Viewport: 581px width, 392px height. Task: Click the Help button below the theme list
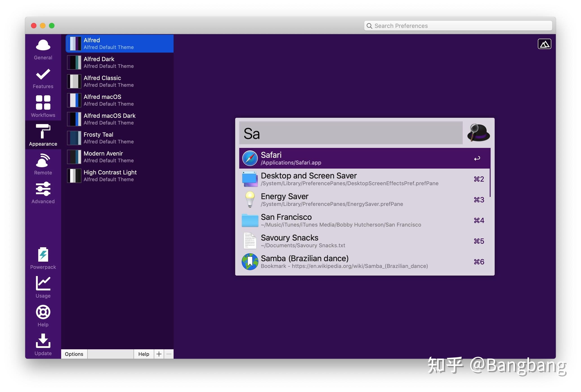point(143,354)
